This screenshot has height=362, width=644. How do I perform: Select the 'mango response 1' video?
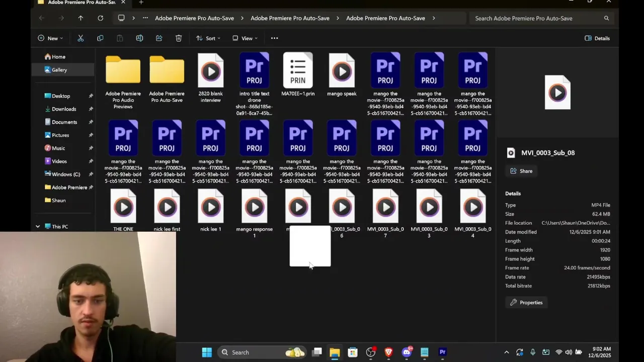(x=254, y=214)
